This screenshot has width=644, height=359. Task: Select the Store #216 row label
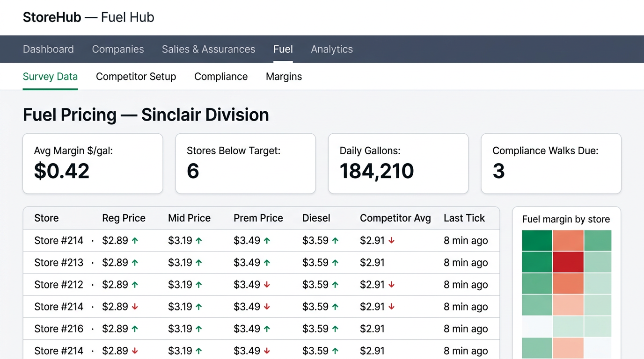tap(59, 329)
